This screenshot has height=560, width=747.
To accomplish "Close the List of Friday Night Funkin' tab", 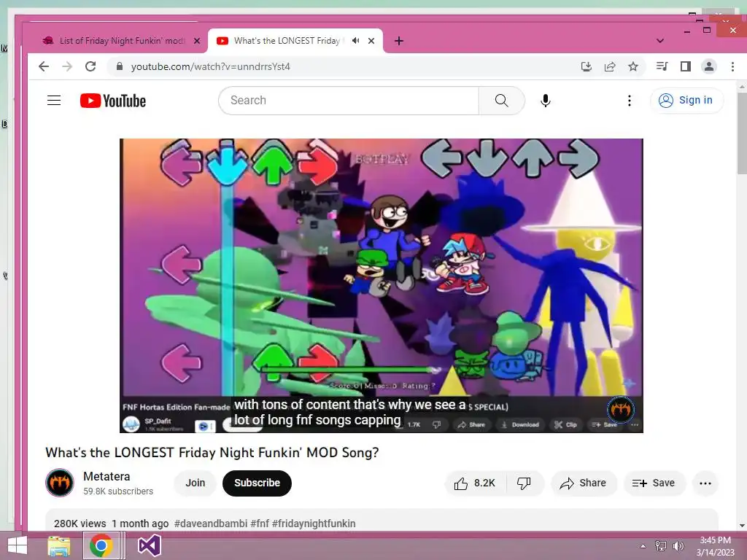I will [197, 41].
